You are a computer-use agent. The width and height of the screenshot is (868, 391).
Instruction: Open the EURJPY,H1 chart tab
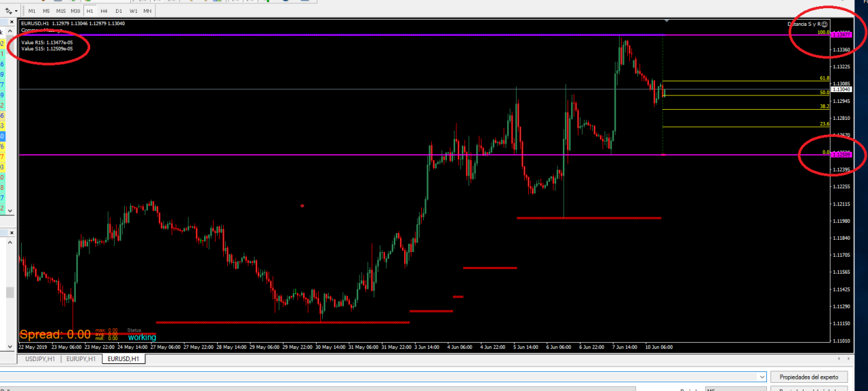pyautogui.click(x=81, y=358)
